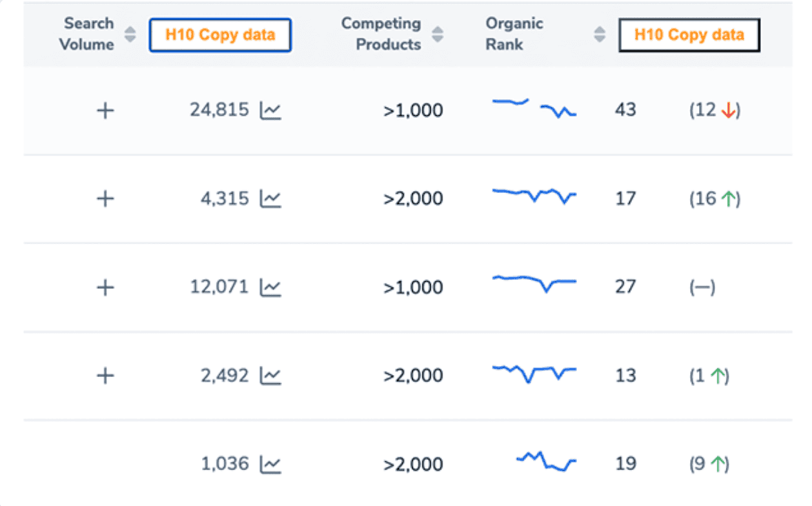Open trend chart icon for 1,036 search volume
812x506 pixels.
tap(270, 464)
